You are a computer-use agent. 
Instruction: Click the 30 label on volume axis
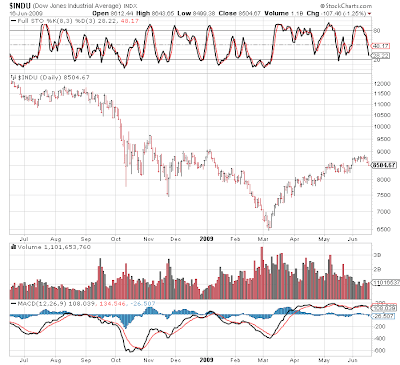click(377, 255)
